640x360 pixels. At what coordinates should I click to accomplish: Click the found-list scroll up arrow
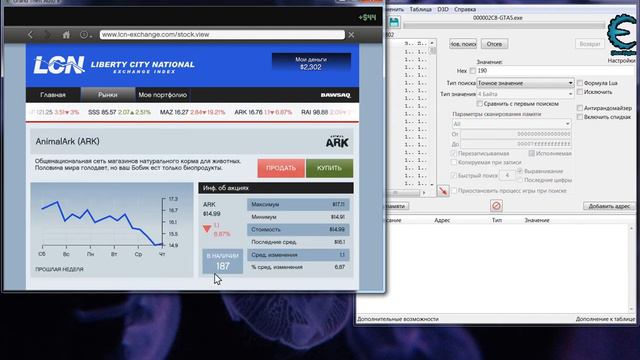click(432, 43)
